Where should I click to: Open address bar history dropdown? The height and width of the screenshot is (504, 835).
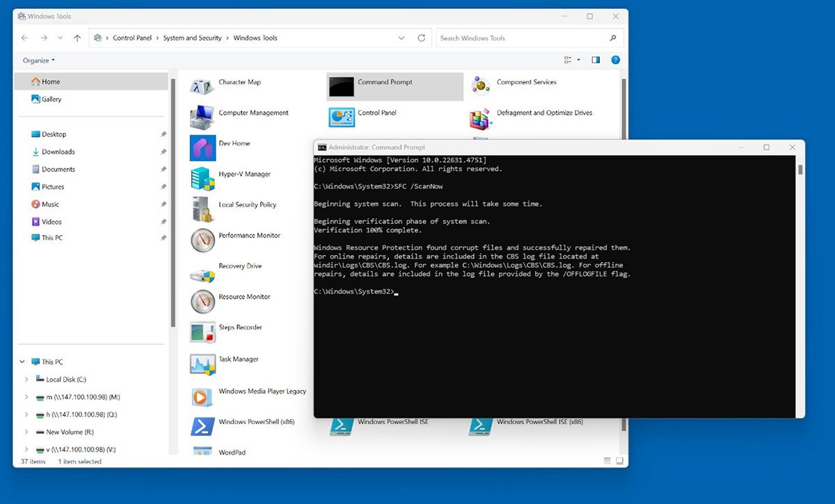coord(401,38)
